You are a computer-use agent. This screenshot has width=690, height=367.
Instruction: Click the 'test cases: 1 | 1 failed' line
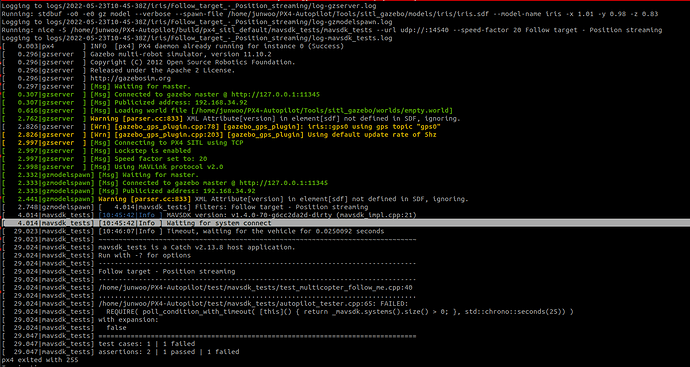147,344
